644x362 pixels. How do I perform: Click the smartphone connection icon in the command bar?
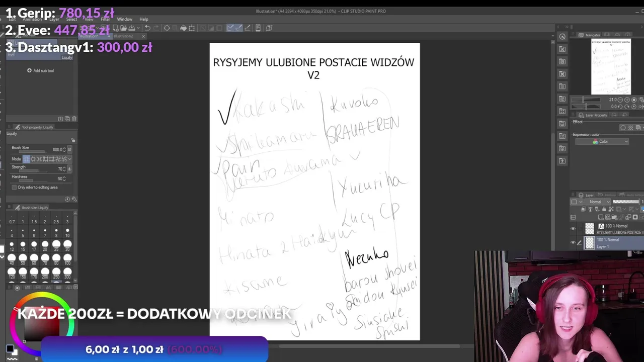click(x=258, y=28)
